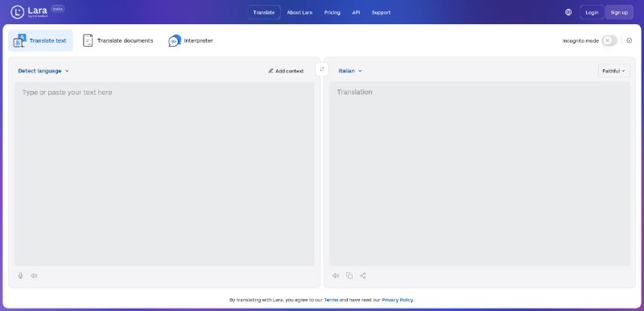Screen dimensions: 644x311
Task: Click the Sign up button
Action: pyautogui.click(x=619, y=12)
